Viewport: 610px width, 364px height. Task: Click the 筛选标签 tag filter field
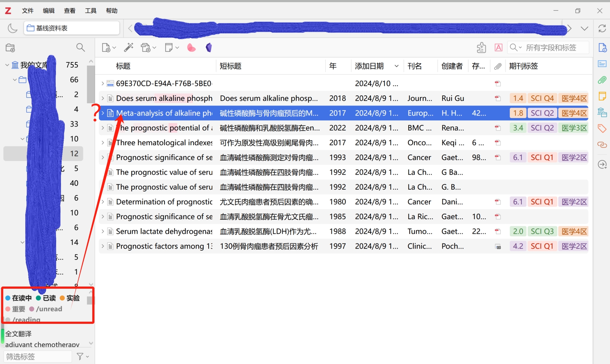(x=38, y=356)
